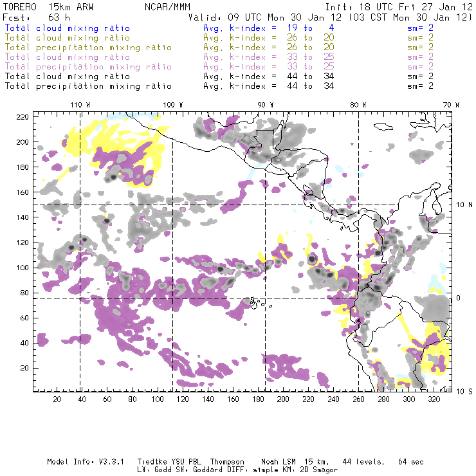Select the '180' tick on the vertical axis
The width and height of the screenshot is (476, 476).
(23, 167)
